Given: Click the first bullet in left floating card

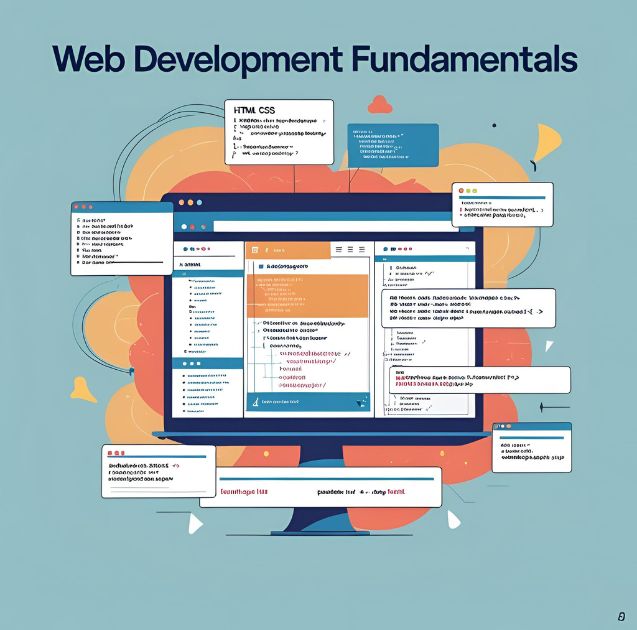Looking at the screenshot, I should click(x=79, y=218).
